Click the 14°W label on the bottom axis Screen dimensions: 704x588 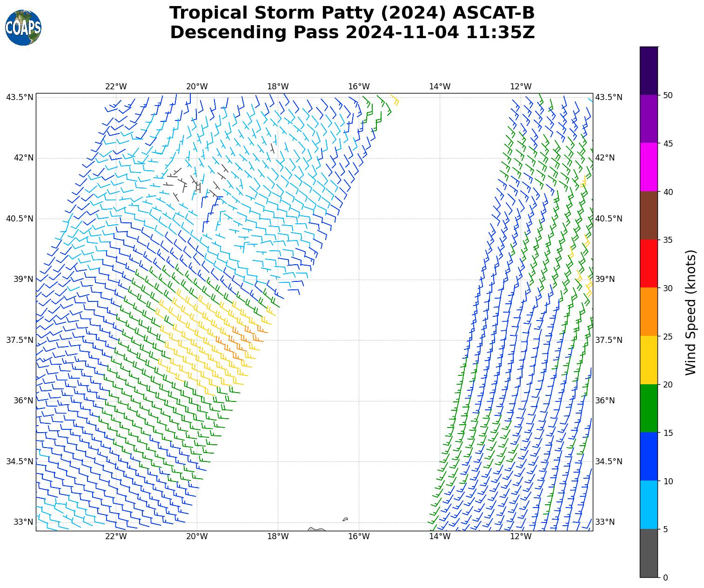click(440, 536)
